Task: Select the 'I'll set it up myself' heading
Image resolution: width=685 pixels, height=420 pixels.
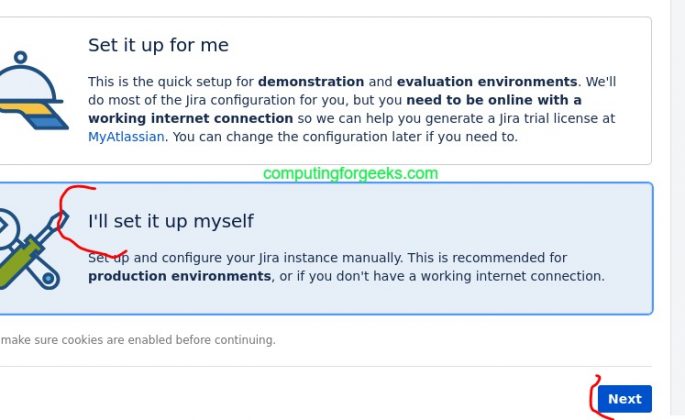Action: coord(171,221)
